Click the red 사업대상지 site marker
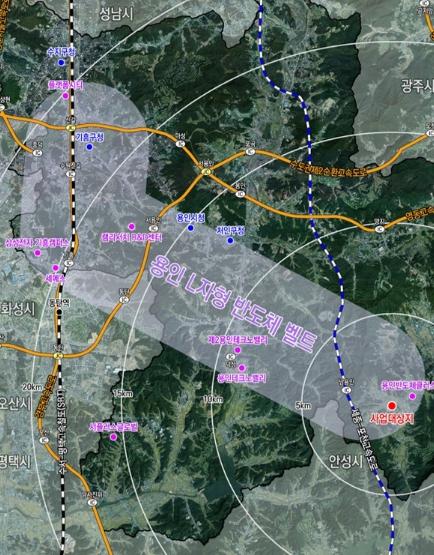The height and width of the screenshot is (555, 434). (x=392, y=406)
